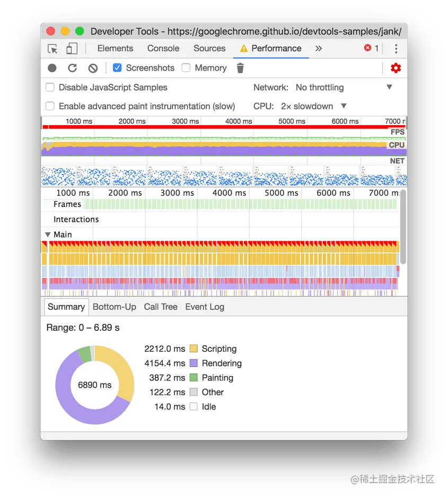Screen dimensions: 448x498
Task: Open the three-dot DevTools menu
Action: click(x=396, y=49)
